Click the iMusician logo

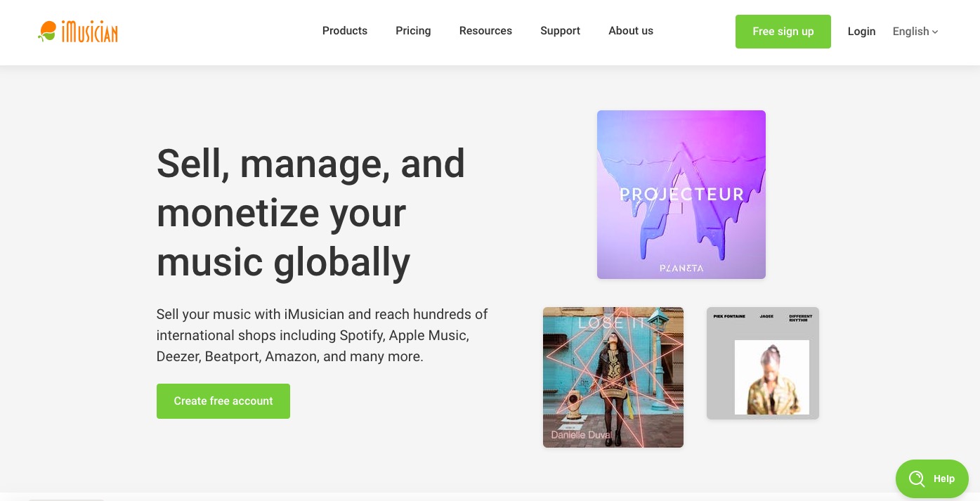(78, 32)
